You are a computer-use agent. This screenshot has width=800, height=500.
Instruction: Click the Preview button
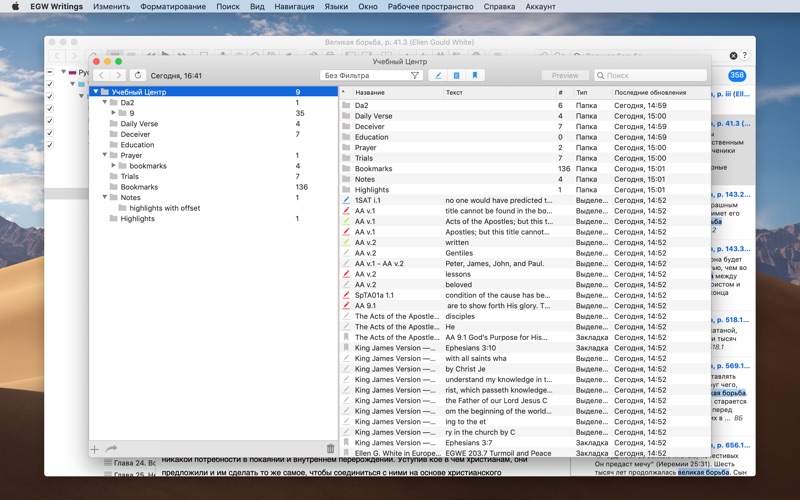coord(565,76)
